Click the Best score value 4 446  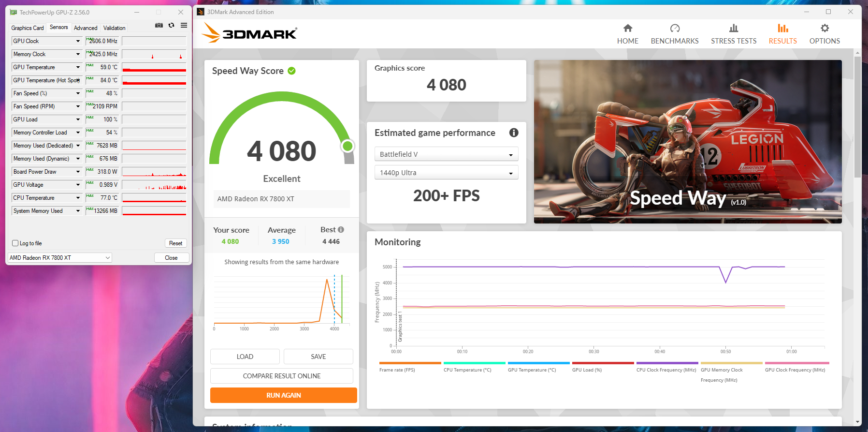click(331, 241)
